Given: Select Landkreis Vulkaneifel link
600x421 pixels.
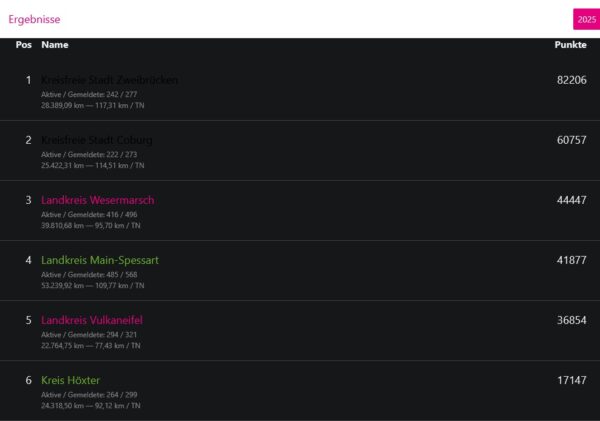Looking at the screenshot, I should pyautogui.click(x=98, y=320).
